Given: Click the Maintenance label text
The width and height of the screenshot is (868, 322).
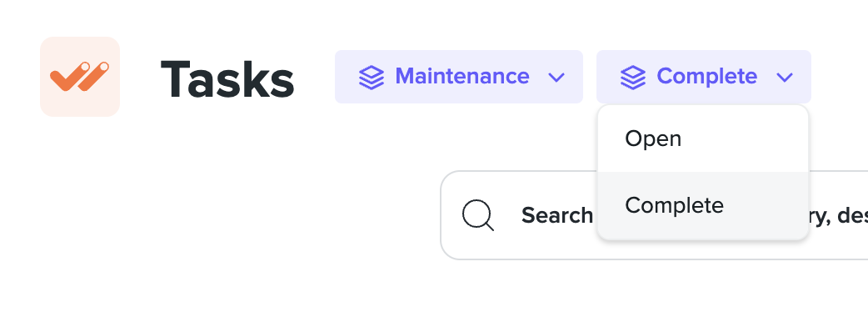Looking at the screenshot, I should coord(462,76).
